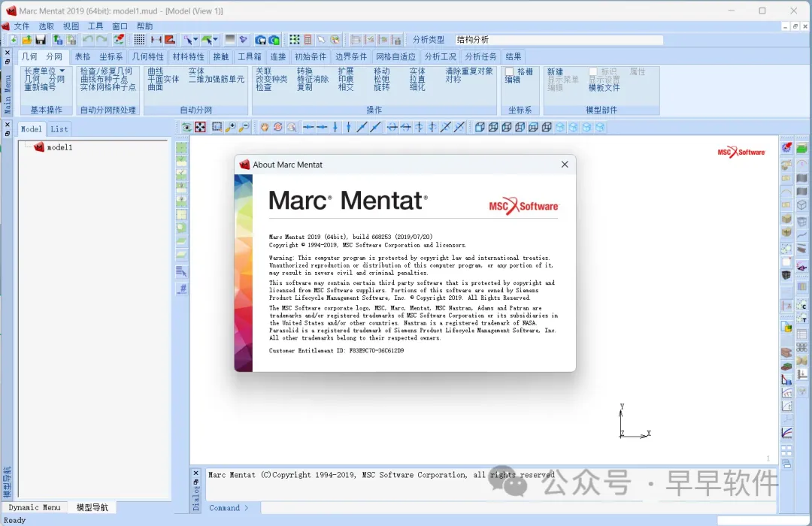Switch to the 接触 tab
The image size is (812, 526).
(220, 57)
